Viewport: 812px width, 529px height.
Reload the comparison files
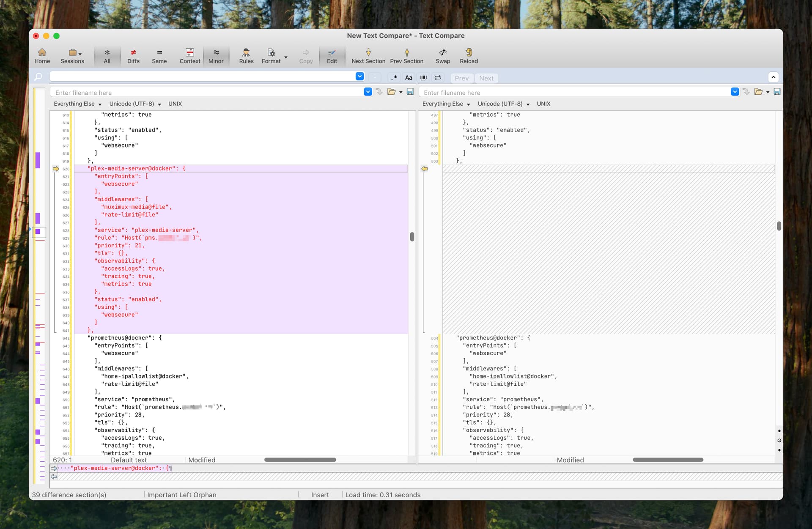click(469, 56)
